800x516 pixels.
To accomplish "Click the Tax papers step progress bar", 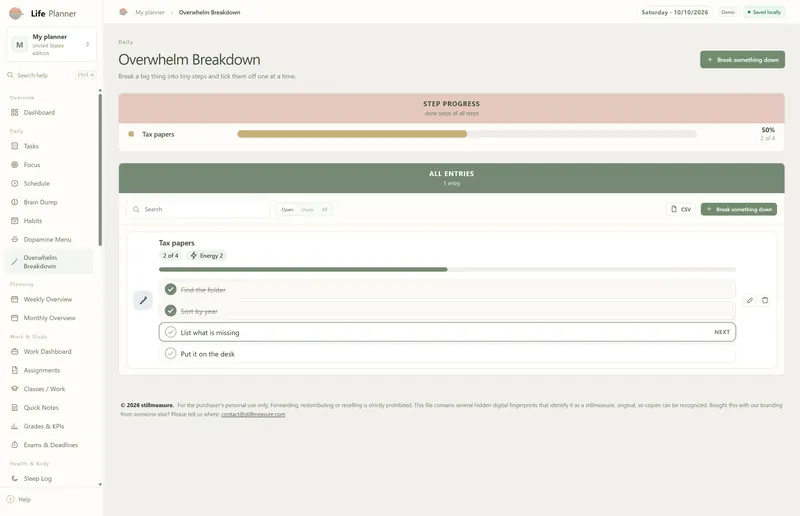I will (467, 134).
